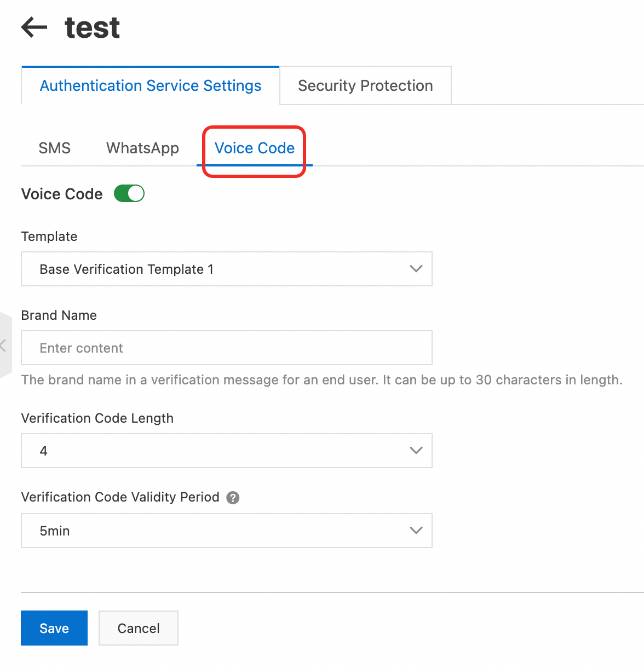Open the Authentication Service Settings tab
Screen dimensions: 644x668
tap(151, 86)
